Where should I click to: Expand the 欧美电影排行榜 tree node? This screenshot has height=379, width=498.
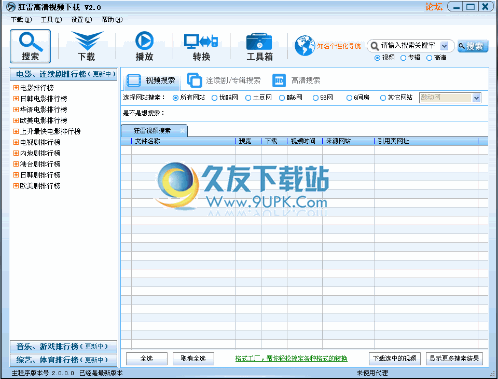(16, 120)
